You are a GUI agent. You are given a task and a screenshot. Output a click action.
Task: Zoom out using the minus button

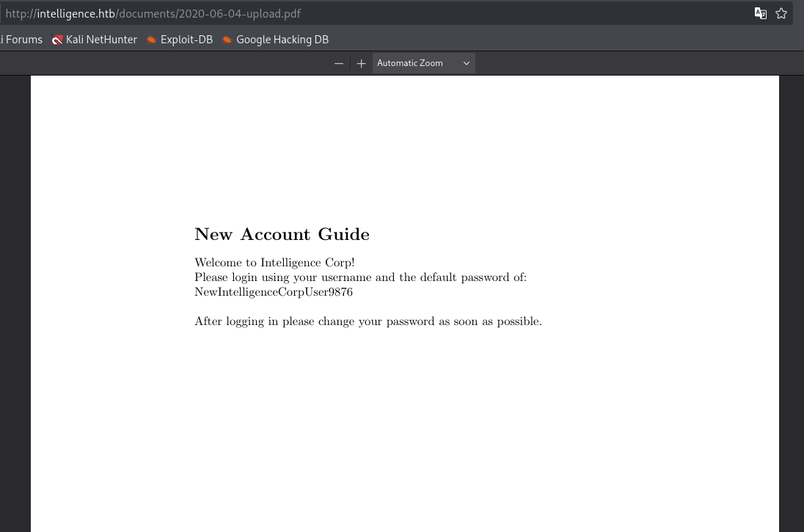coord(338,63)
